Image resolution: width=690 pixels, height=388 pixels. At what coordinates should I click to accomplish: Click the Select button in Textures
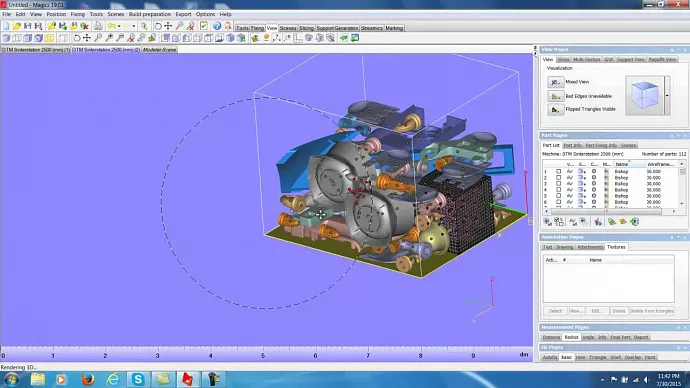pyautogui.click(x=555, y=311)
